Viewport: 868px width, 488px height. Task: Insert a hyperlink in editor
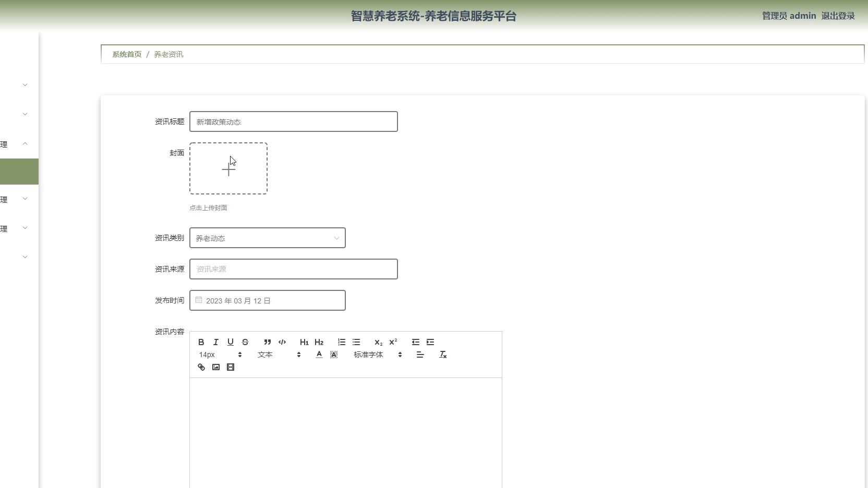(201, 367)
